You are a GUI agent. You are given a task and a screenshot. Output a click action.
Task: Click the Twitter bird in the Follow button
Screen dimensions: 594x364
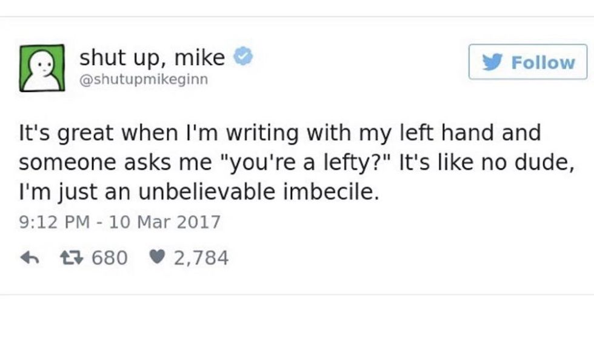click(496, 62)
